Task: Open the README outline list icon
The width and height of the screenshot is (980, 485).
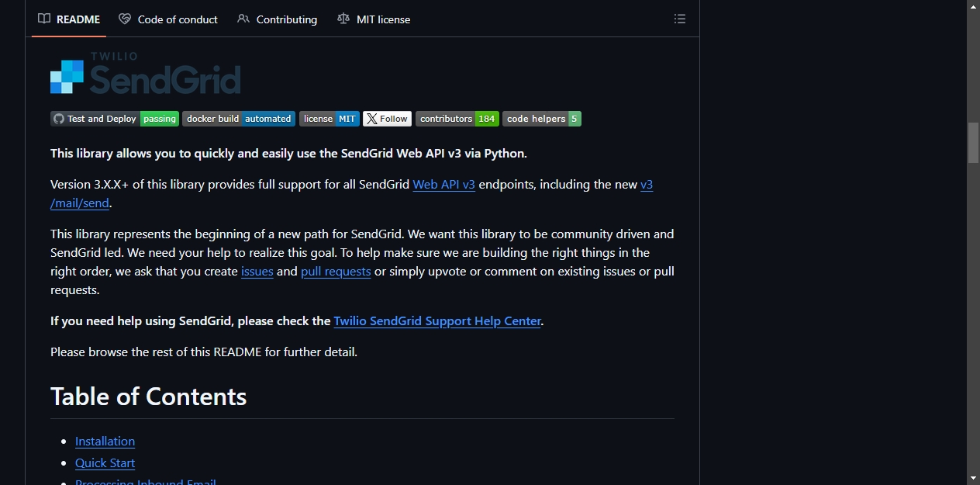Action: [x=680, y=19]
